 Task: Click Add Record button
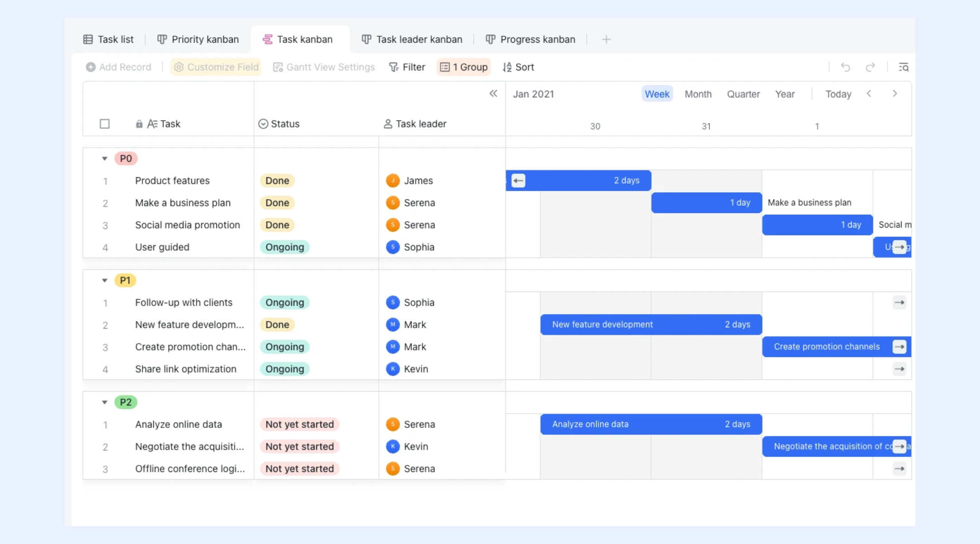click(x=118, y=67)
